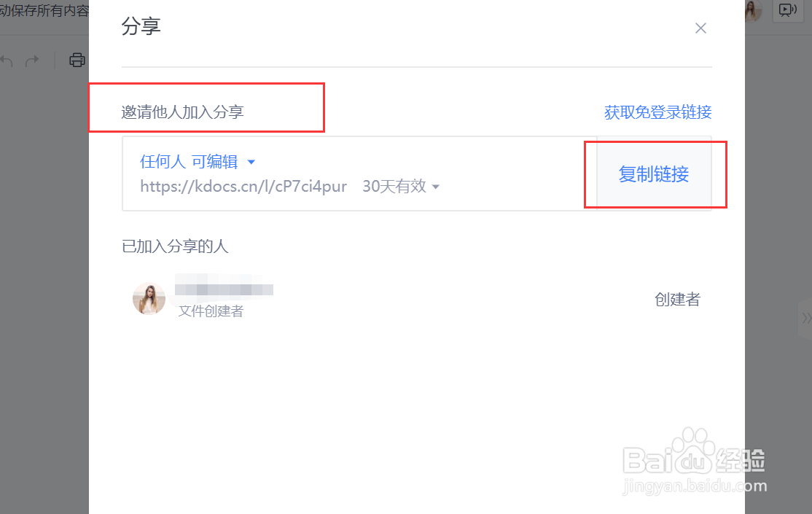
Task: Click the file creator's avatar photo
Action: pos(149,298)
